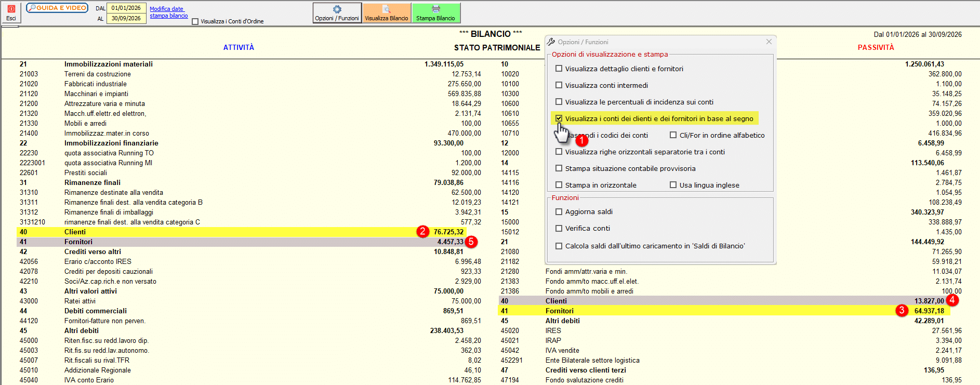Tick the Aggiorna saldi function

[559, 211]
